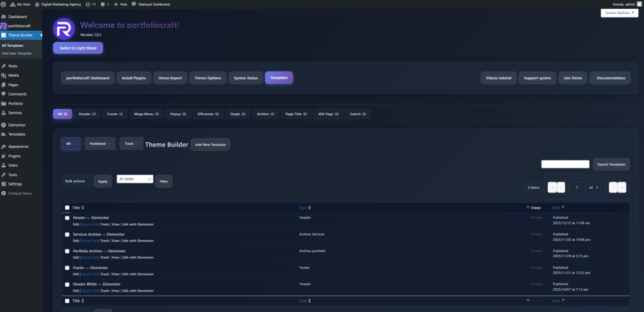This screenshot has height=312, width=644.
Task: Toggle select-all checkbox in Title header
Action: (x=67, y=208)
